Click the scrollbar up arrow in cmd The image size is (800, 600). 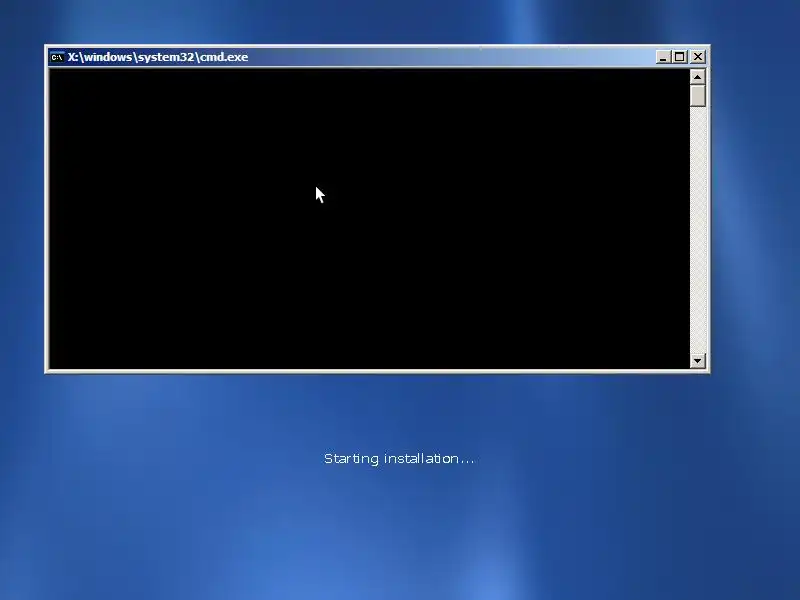(x=697, y=77)
